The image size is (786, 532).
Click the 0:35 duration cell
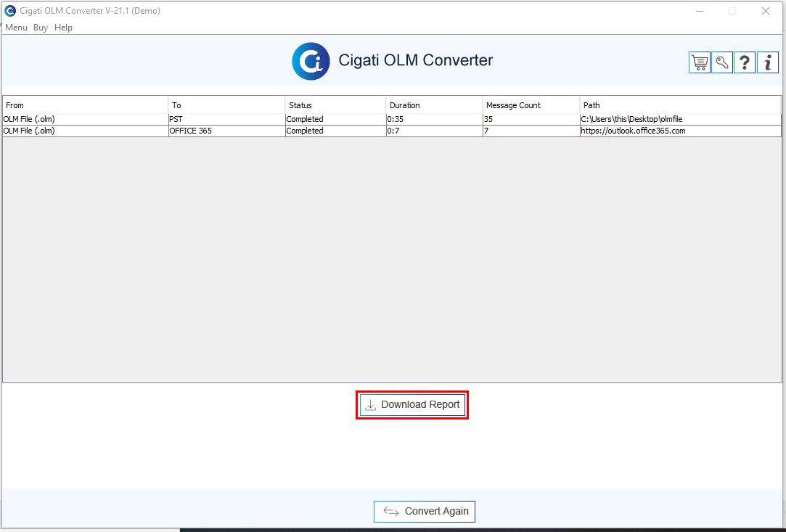pyautogui.click(x=434, y=119)
